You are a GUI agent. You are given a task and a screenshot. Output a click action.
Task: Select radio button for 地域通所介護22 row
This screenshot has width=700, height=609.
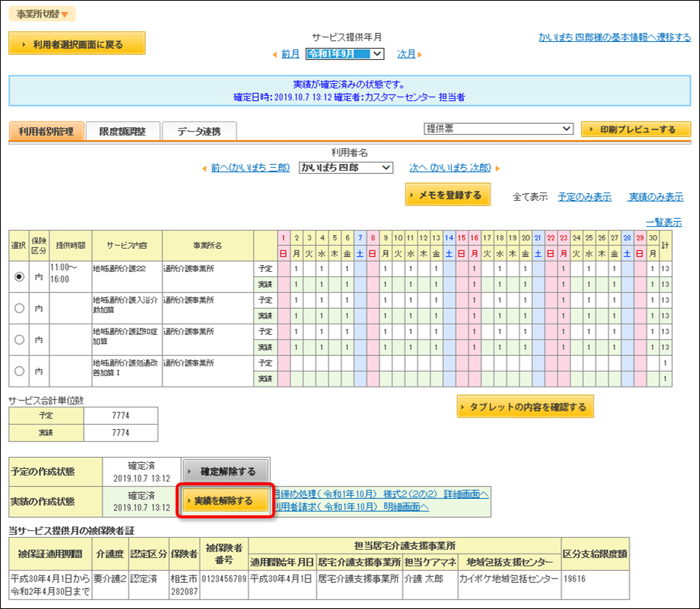coord(19,276)
